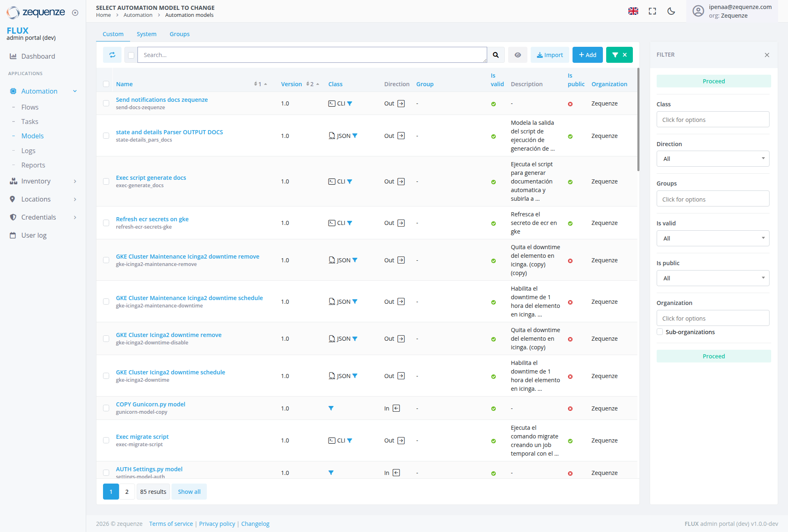Check the select-all checkbox in table header
This screenshot has width=788, height=532.
click(x=106, y=84)
